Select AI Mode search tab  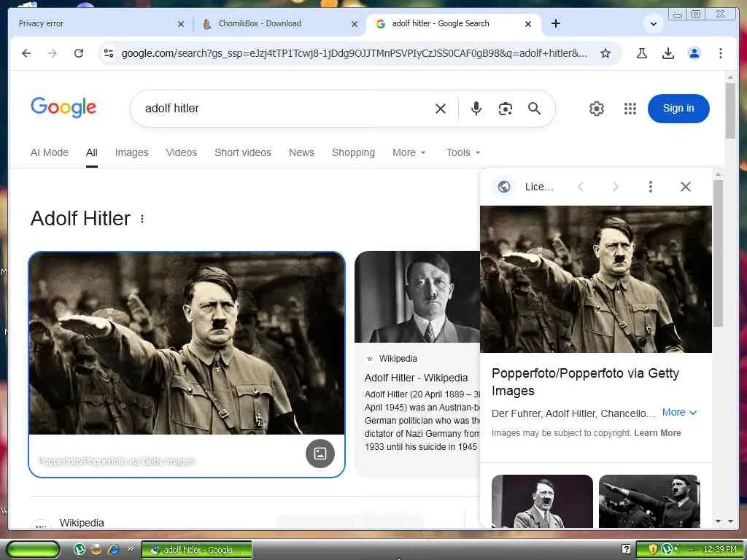tap(50, 152)
